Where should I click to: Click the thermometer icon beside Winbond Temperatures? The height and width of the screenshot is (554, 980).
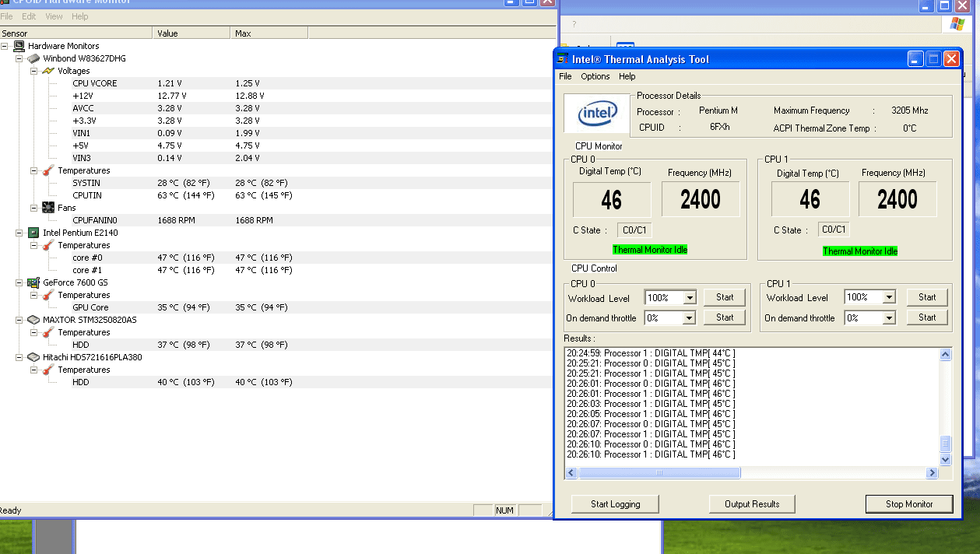(x=48, y=170)
